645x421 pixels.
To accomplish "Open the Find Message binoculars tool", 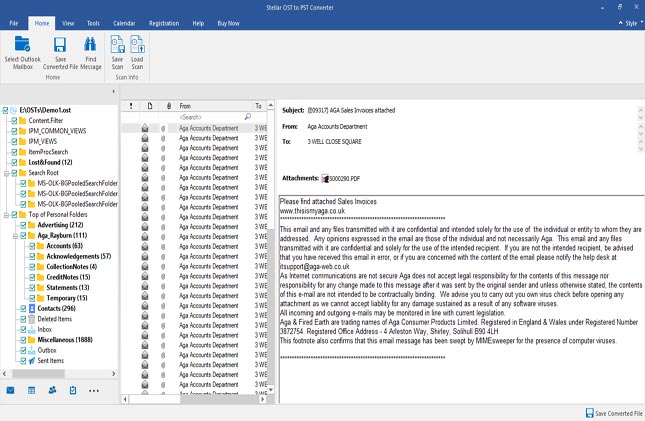I will [x=90, y=44].
